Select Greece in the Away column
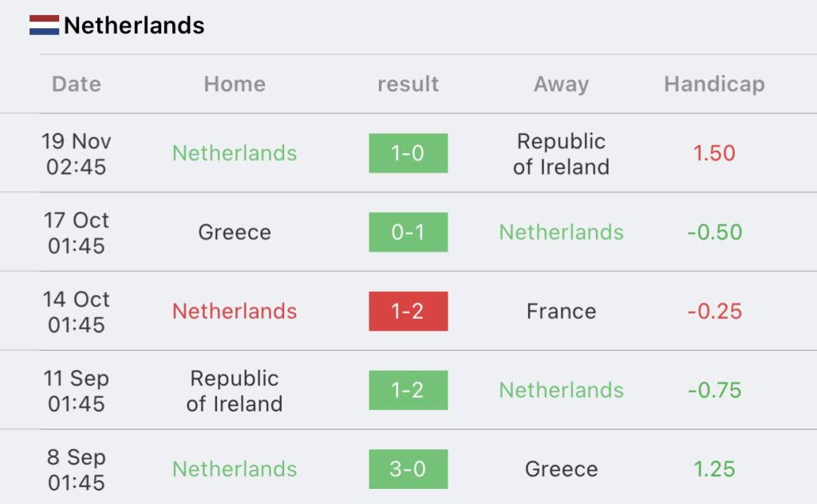Screen dimensions: 817x504 click(x=561, y=469)
